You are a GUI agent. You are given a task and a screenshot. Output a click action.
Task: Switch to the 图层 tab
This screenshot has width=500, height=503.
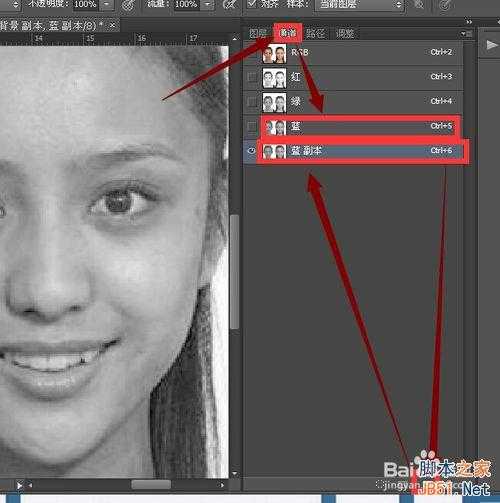[258, 33]
